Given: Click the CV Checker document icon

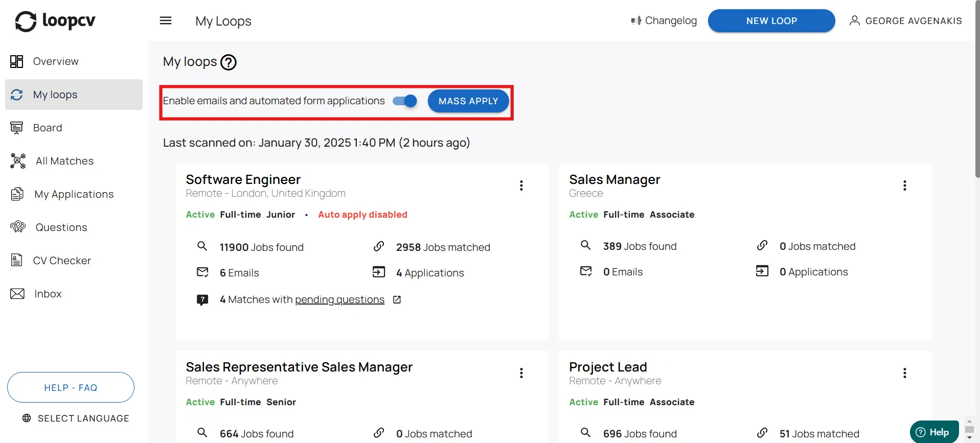Looking at the screenshot, I should point(17,260).
